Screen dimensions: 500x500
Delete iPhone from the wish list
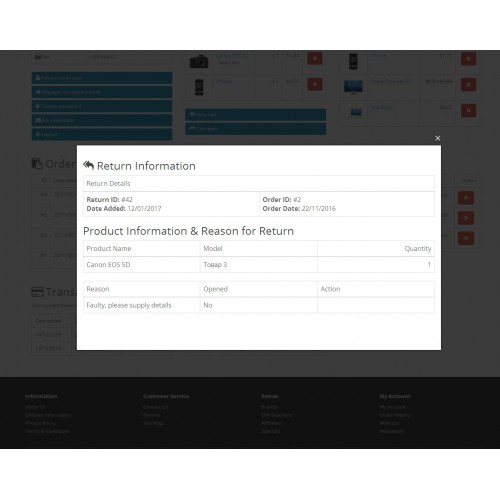(468, 59)
